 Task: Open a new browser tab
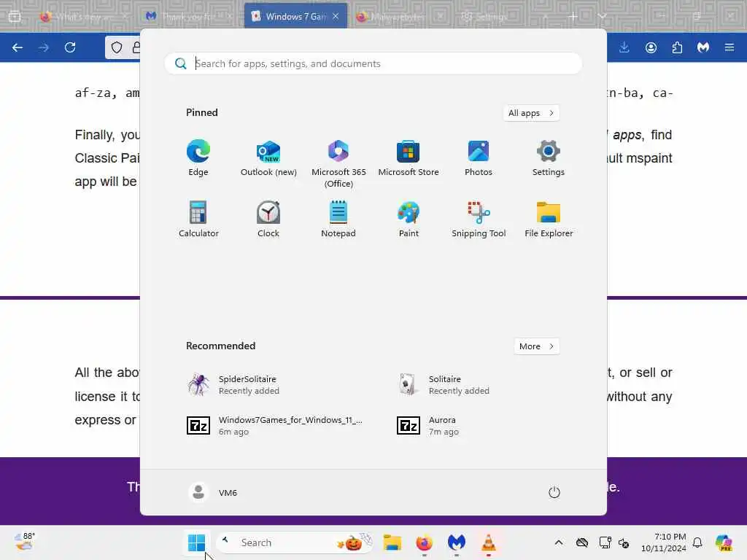point(573,16)
